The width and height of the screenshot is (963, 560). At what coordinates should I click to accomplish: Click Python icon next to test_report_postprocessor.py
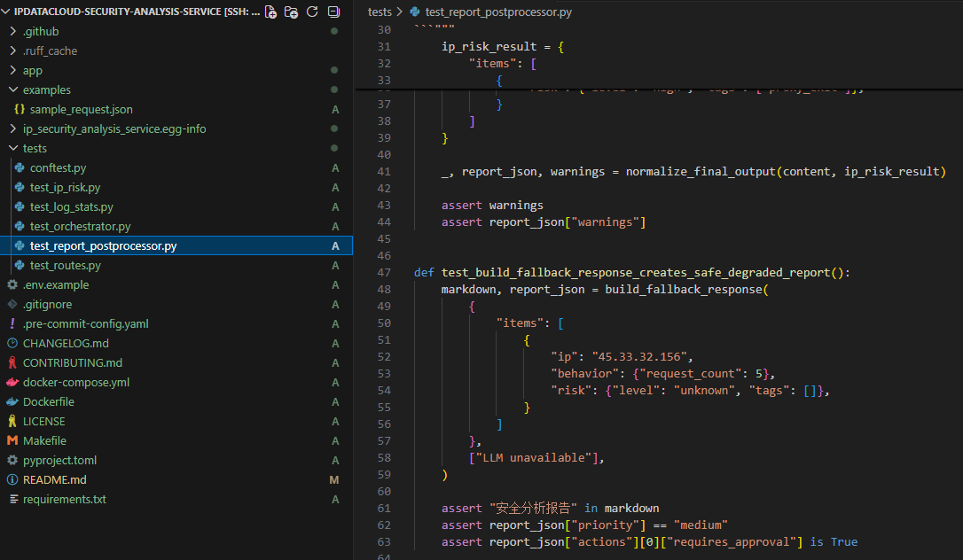point(20,246)
